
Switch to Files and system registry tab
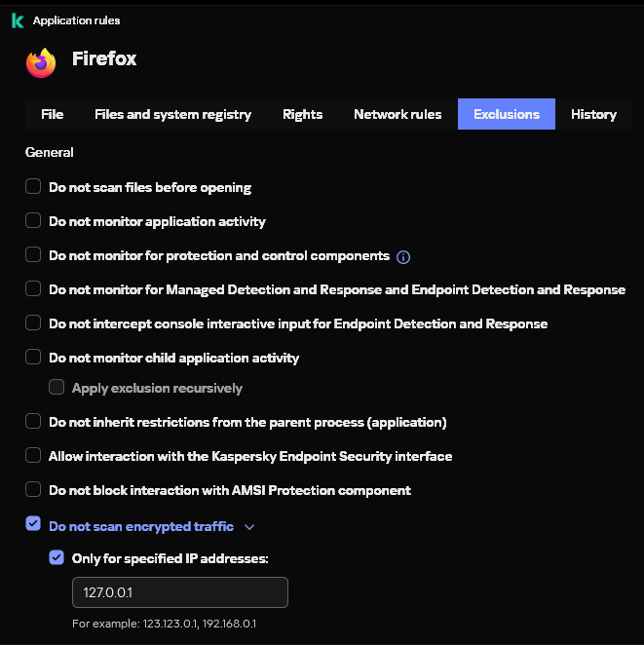pos(172,114)
